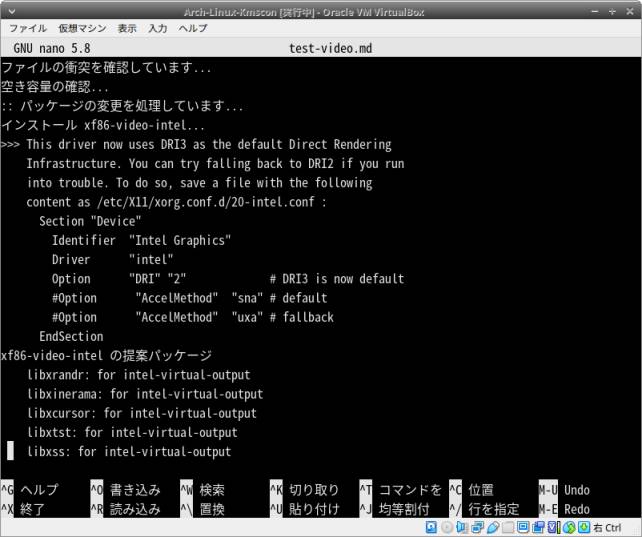Image resolution: width=642 pixels, height=537 pixels.
Task: Click the libxrandr: for intel-virtual-output line
Action: (138, 375)
